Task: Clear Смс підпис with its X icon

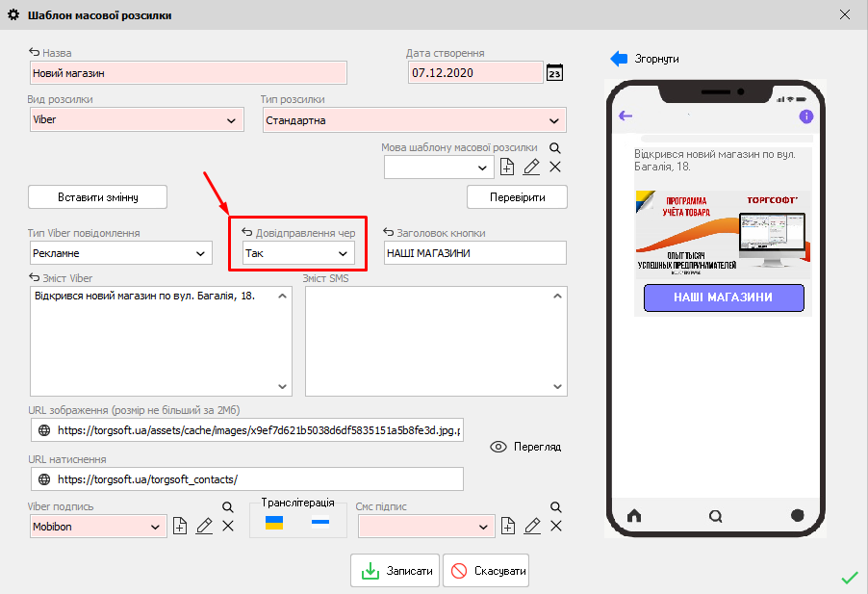Action: coord(555,526)
